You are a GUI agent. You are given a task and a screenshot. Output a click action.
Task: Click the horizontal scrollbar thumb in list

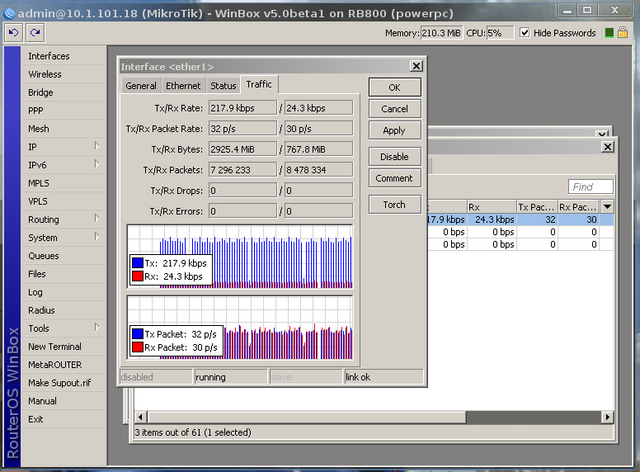[x=307, y=417]
